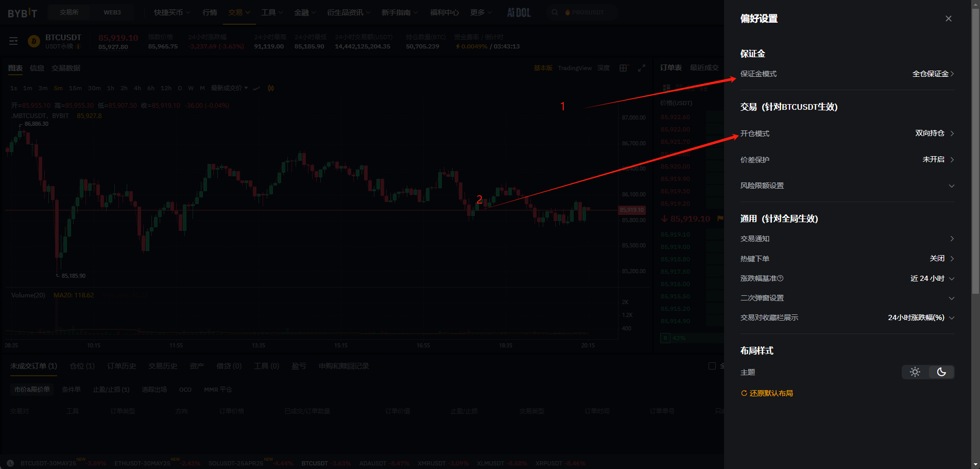
Task: Close the preferences settings panel
Action: (x=948, y=19)
